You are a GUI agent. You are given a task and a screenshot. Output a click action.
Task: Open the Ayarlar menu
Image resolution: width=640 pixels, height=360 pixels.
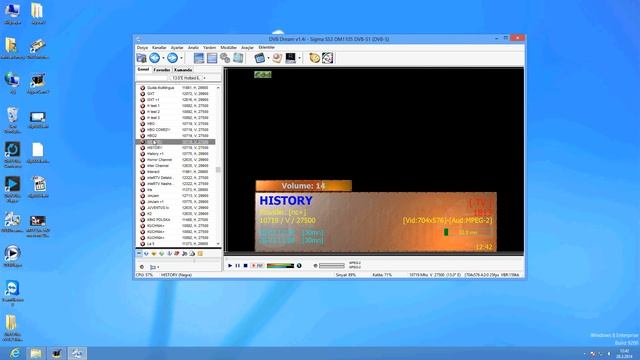click(177, 48)
